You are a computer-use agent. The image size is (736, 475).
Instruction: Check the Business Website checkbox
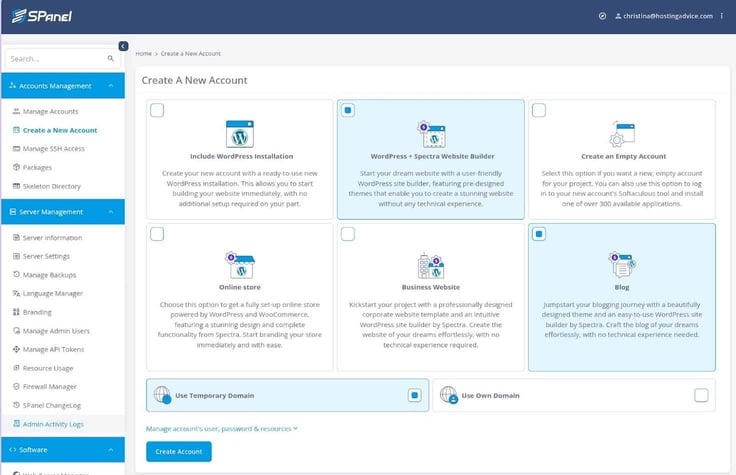coord(348,234)
